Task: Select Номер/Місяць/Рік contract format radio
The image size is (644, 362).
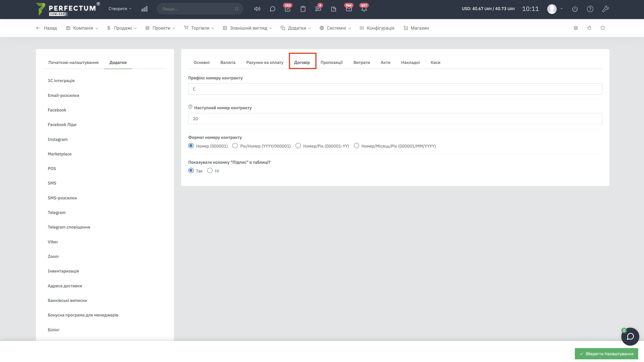Action: point(356,146)
